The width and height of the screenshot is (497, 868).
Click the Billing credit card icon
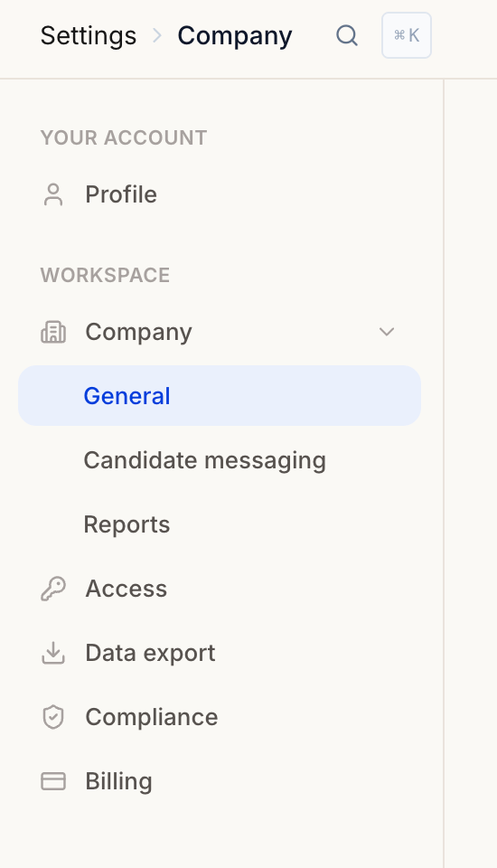[53, 781]
